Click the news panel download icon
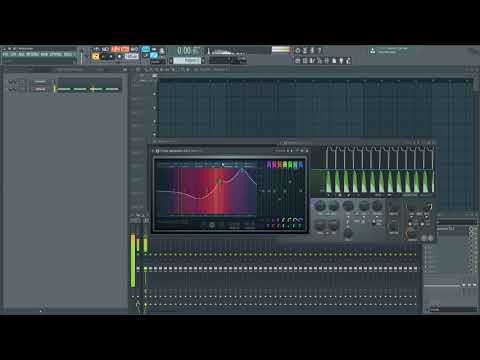The height and width of the screenshot is (360, 480). pos(372,51)
